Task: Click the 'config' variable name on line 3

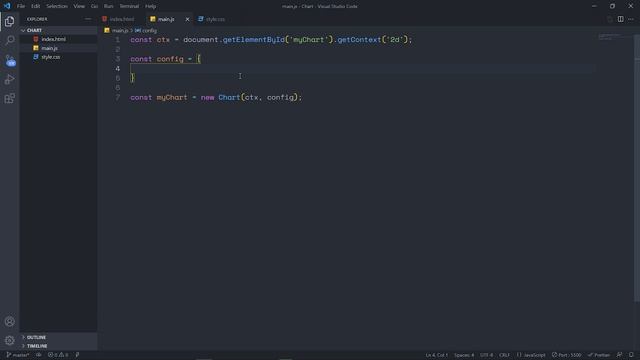Action: 170,59
